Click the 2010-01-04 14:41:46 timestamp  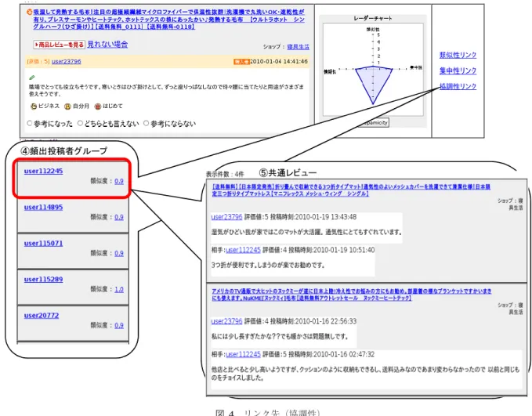279,61
